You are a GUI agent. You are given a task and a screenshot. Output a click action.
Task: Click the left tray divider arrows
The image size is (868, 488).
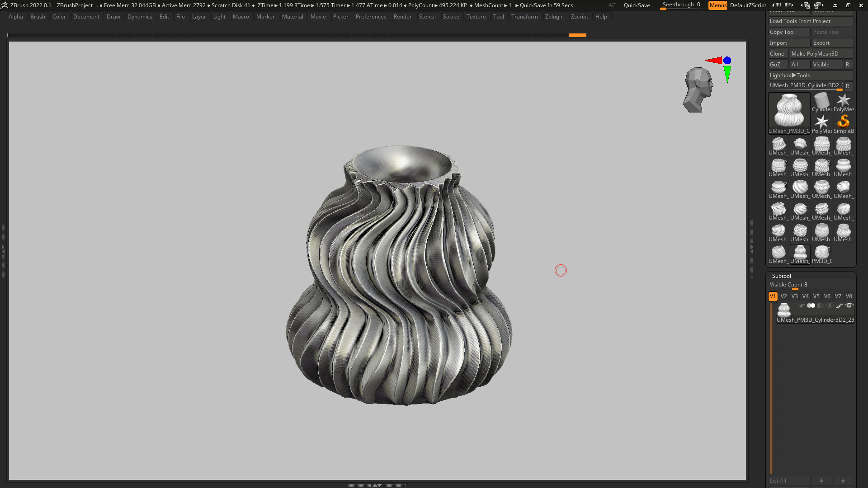click(3, 249)
